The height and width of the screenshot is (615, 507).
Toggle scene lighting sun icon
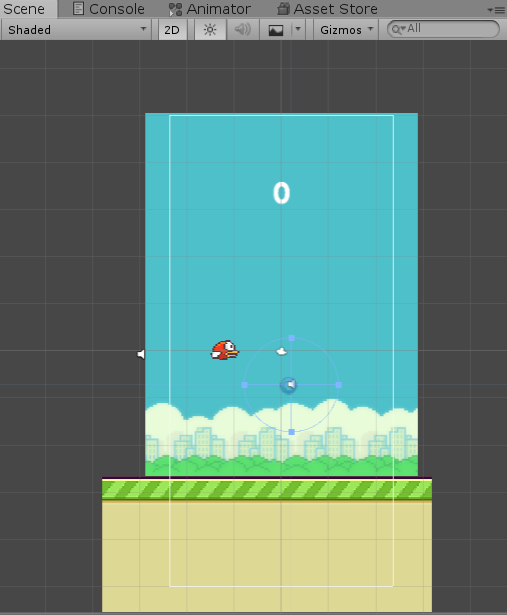point(210,30)
